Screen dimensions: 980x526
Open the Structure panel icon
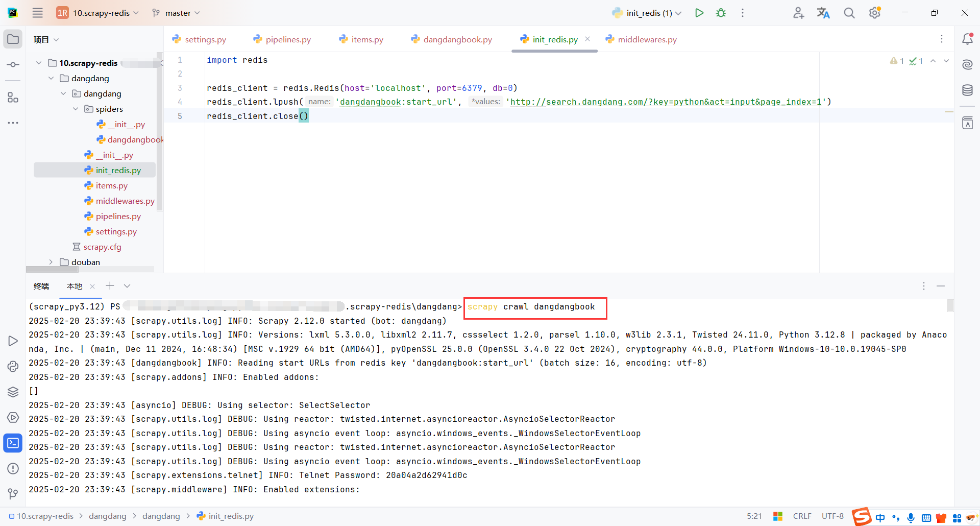(13, 97)
